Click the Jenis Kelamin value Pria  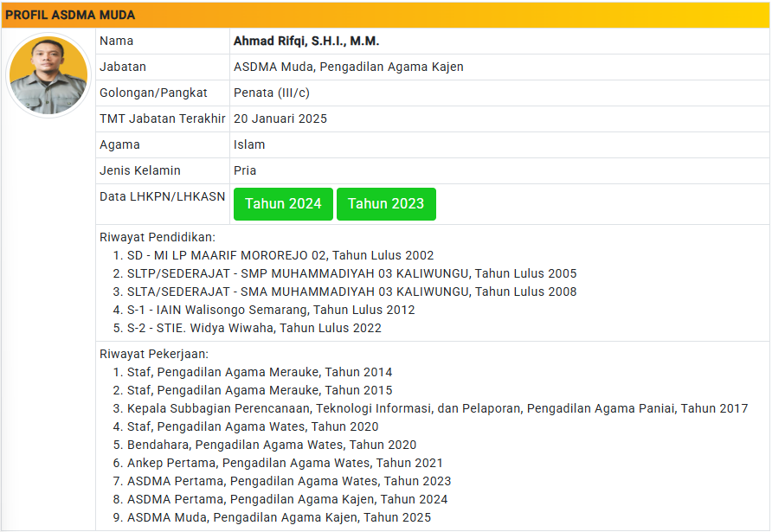coord(245,170)
